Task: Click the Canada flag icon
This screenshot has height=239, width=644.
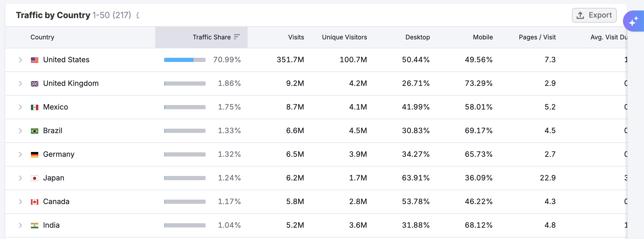Action: click(34, 201)
